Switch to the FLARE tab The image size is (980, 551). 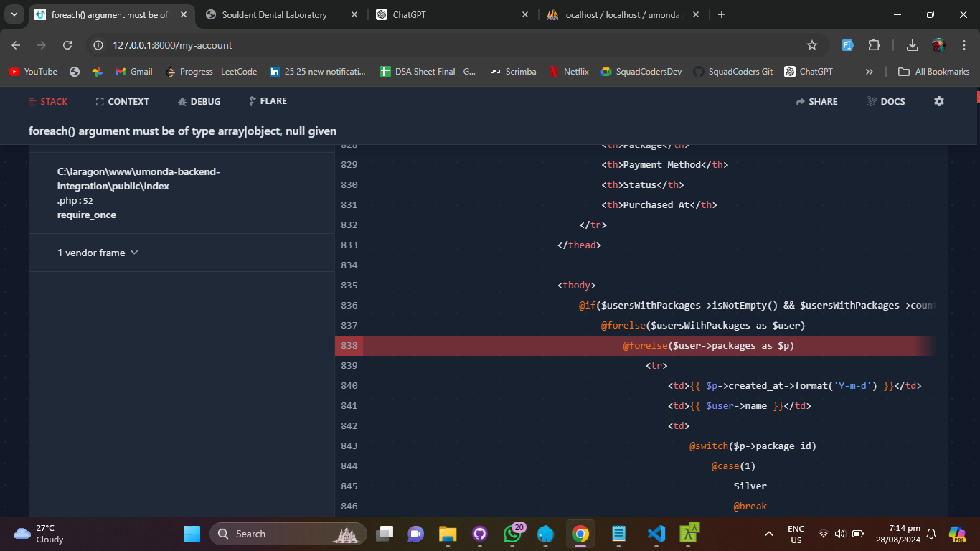(x=268, y=101)
